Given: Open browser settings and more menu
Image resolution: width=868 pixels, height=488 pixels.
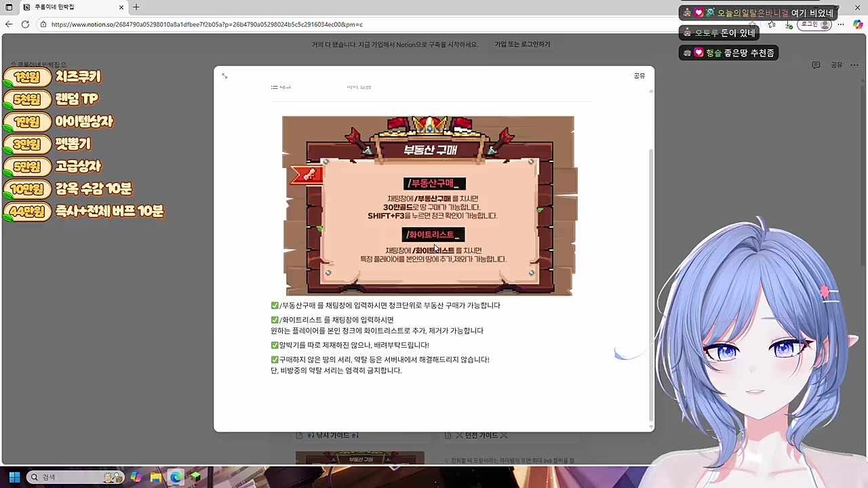Looking at the screenshot, I should 841,24.
